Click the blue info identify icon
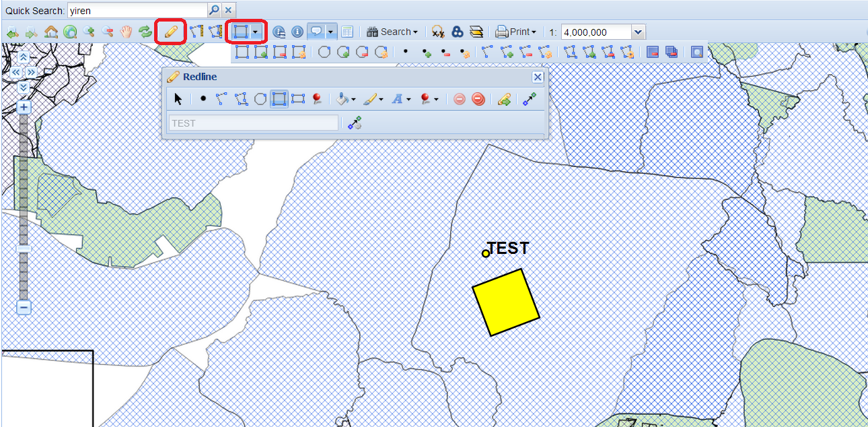The height and width of the screenshot is (427, 868). pyautogui.click(x=297, y=32)
